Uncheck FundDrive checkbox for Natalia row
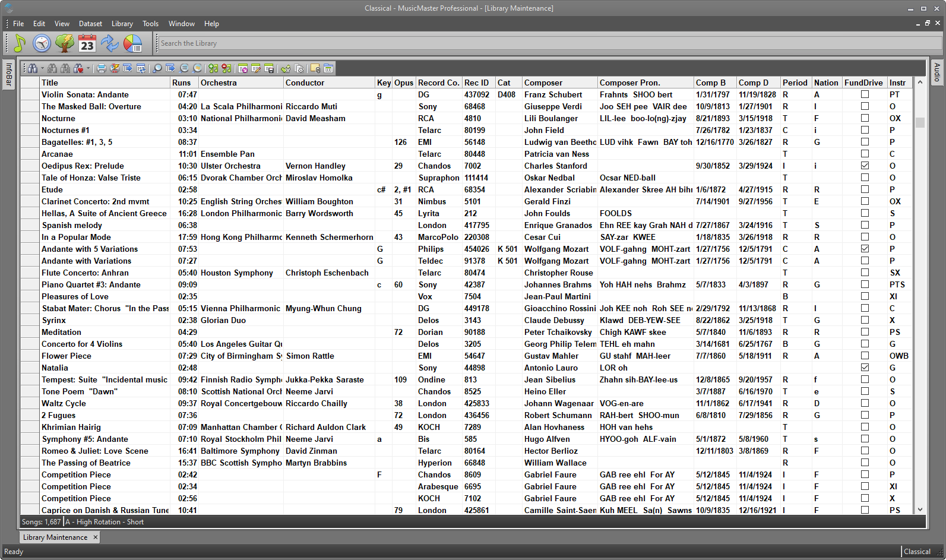 tap(865, 368)
